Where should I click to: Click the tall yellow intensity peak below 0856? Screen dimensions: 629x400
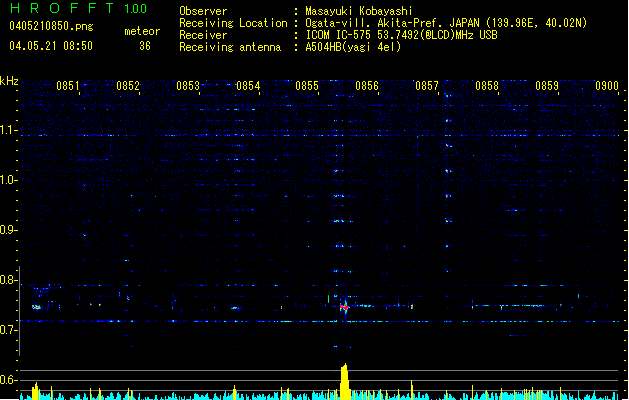pyautogui.click(x=345, y=381)
